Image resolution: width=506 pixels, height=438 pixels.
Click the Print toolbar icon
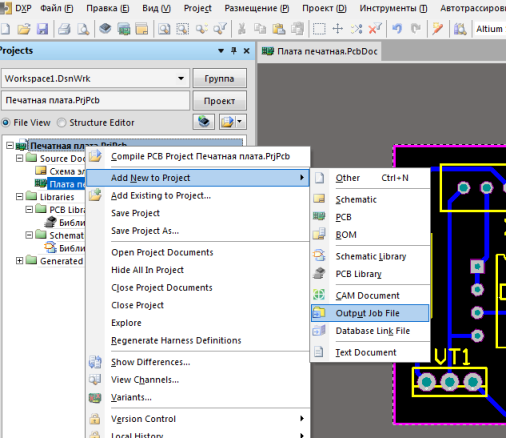coord(64,29)
